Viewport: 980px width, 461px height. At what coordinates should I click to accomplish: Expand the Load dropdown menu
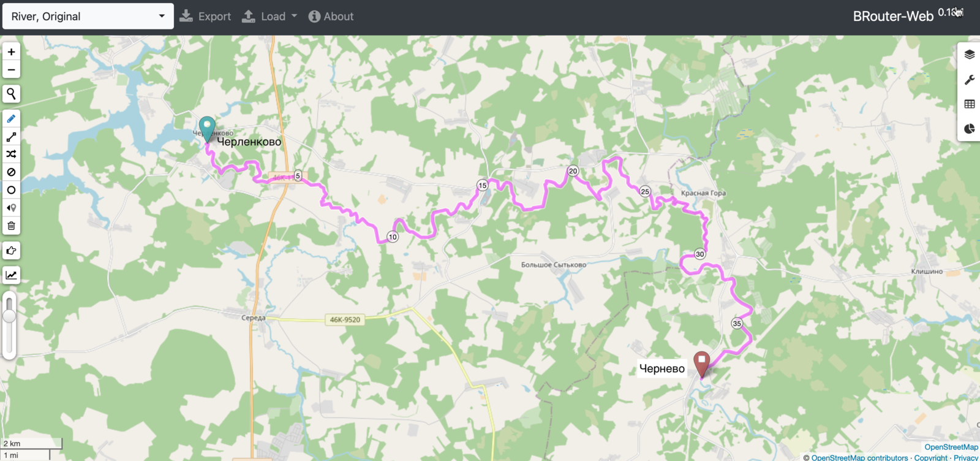[x=269, y=17]
